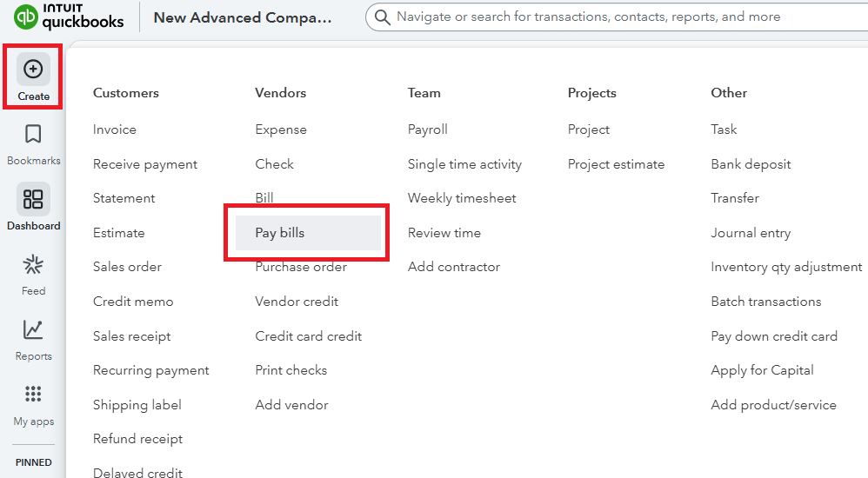Open the My apps grid icon
This screenshot has width=868, height=478.
(x=33, y=395)
